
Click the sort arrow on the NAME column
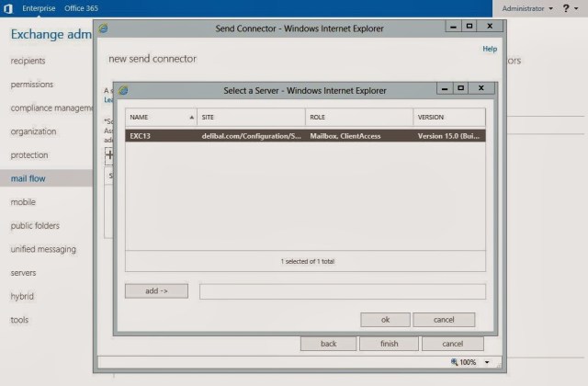(x=191, y=118)
